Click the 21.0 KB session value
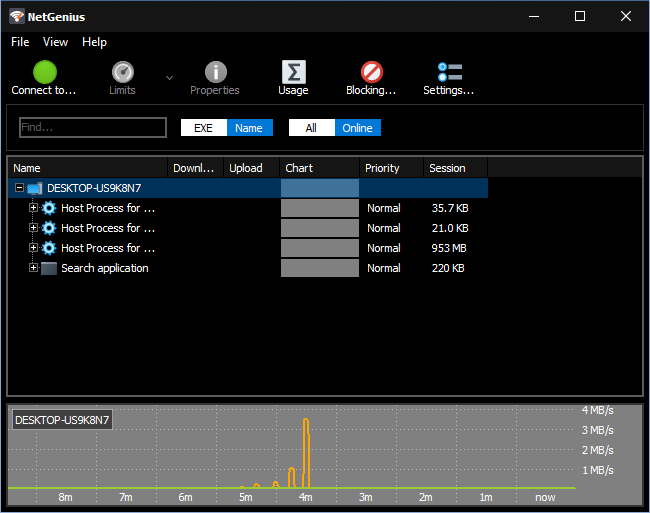 450,228
